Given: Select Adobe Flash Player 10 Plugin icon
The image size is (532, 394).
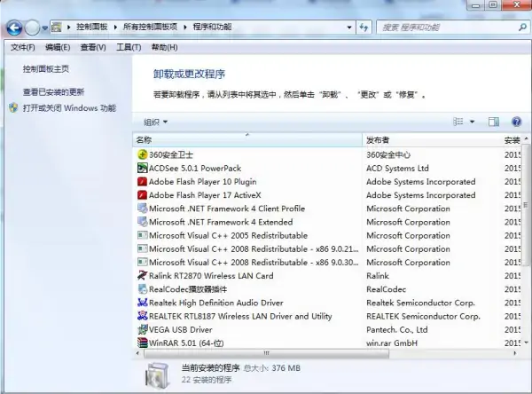Looking at the screenshot, I should click(x=142, y=181).
